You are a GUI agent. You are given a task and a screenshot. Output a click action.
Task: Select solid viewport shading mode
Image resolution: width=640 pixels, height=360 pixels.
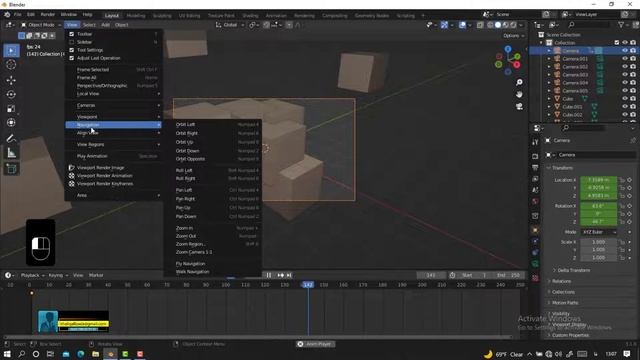click(x=498, y=25)
